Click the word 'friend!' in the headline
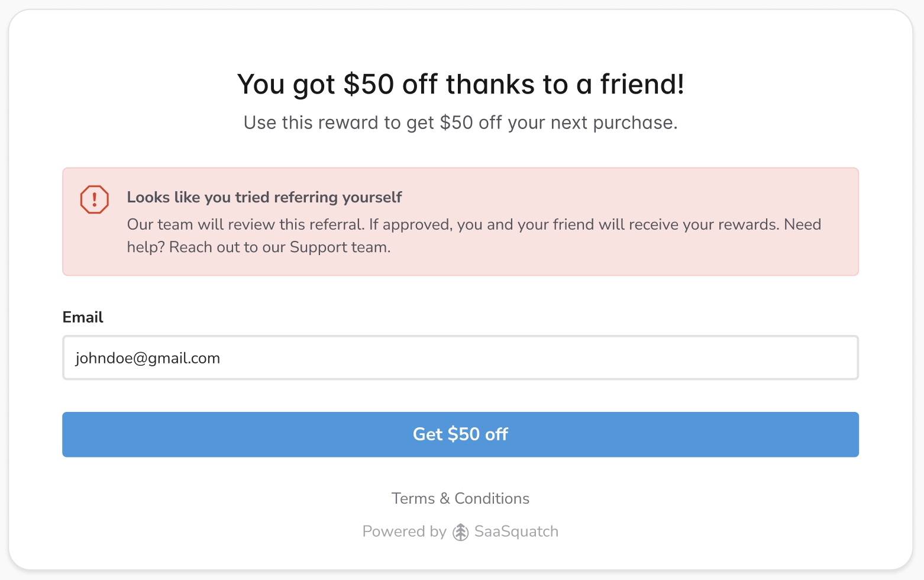924x580 pixels. [642, 84]
